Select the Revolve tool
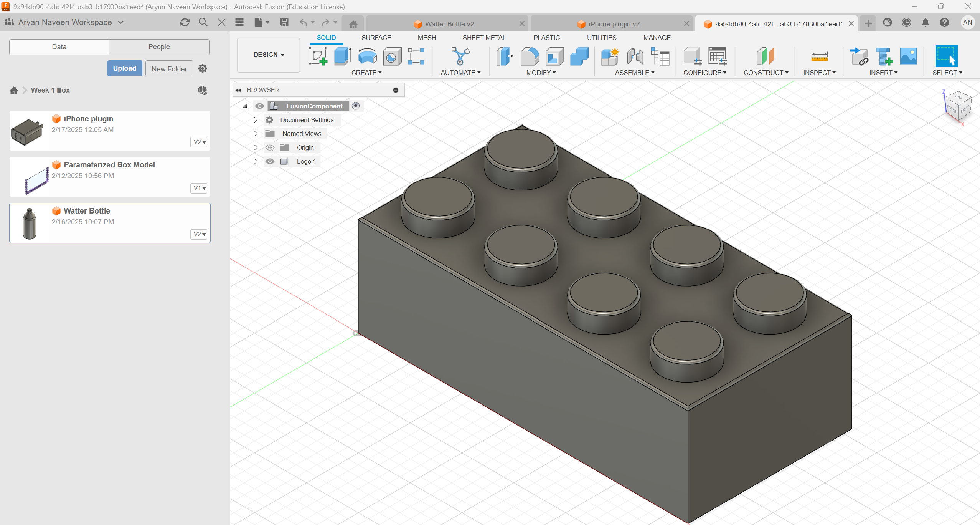 coord(367,56)
